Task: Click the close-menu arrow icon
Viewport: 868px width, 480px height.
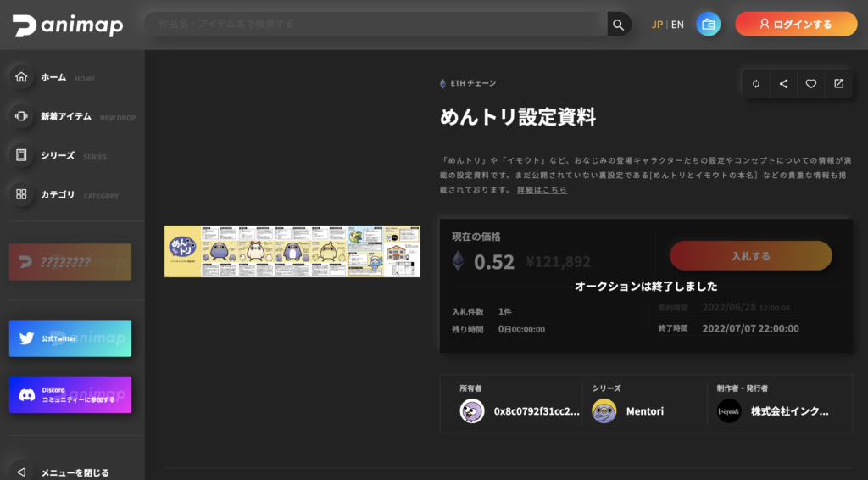Action: [21, 472]
